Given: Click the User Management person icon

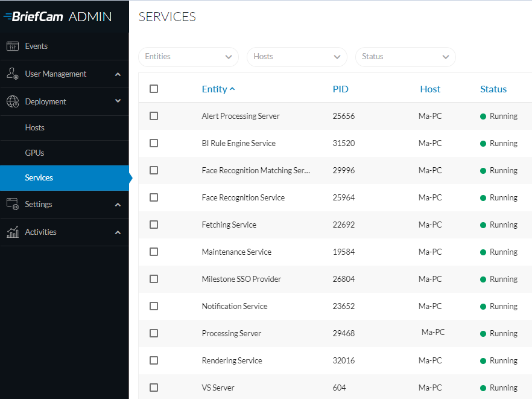Looking at the screenshot, I should click(13, 74).
